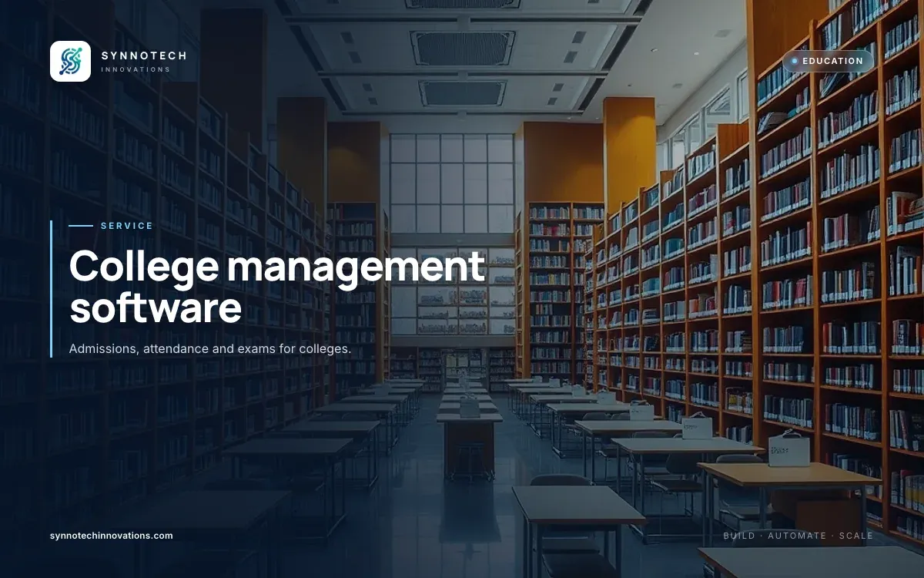
Task: Click the Admissions, attendance and exams description
Action: click(210, 349)
